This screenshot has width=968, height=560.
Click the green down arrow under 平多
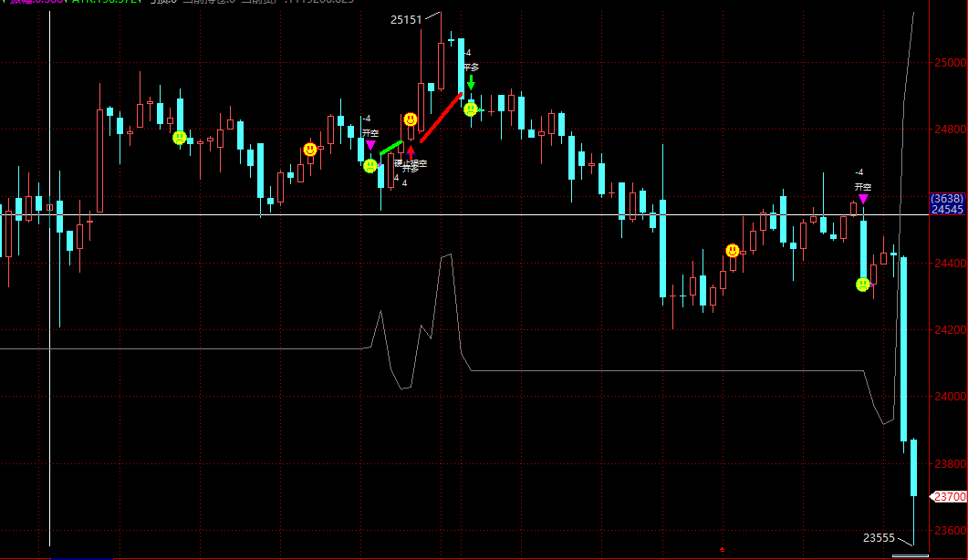click(x=471, y=82)
